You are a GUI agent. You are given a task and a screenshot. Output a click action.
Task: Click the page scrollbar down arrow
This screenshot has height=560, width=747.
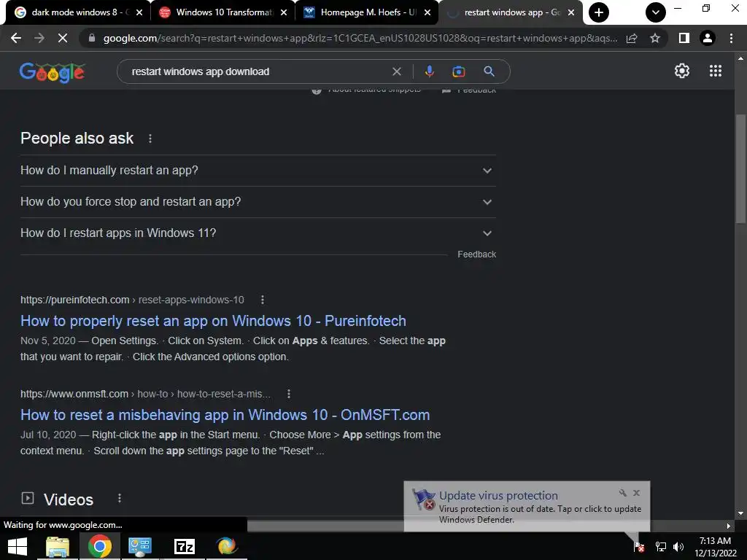pos(740,513)
